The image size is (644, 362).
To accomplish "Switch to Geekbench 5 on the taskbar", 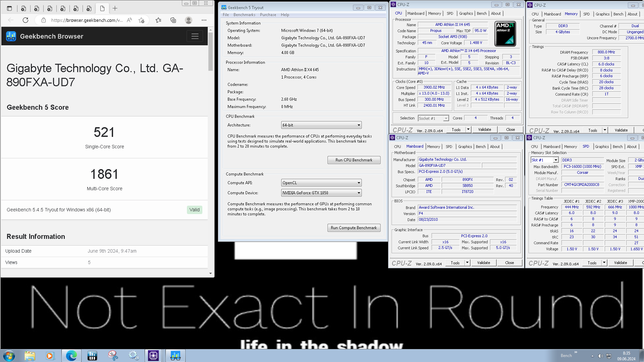I will coord(175,356).
